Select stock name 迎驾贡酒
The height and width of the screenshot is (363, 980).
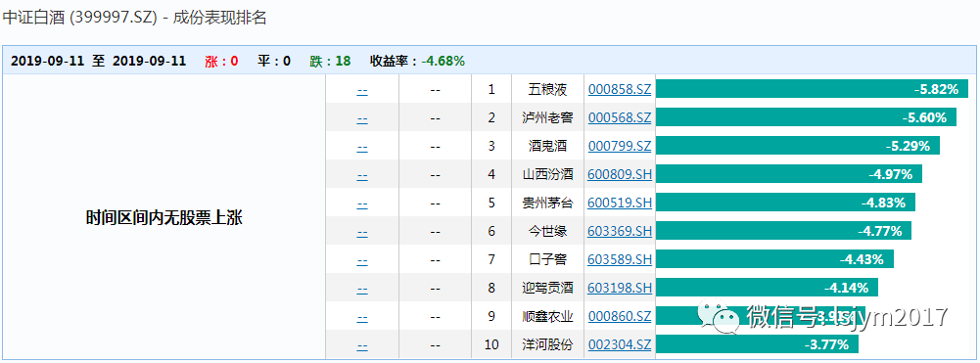click(x=547, y=288)
